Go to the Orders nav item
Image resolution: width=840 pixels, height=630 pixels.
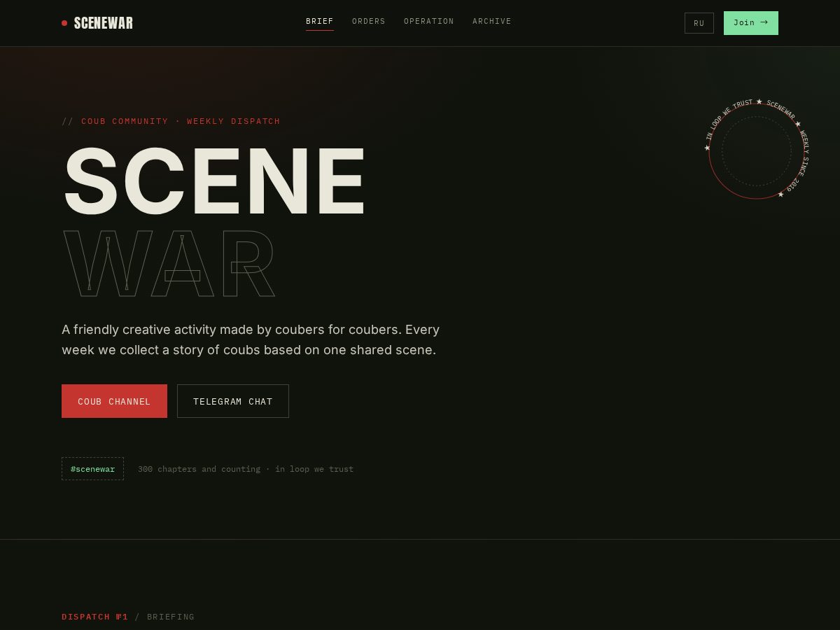click(x=369, y=22)
